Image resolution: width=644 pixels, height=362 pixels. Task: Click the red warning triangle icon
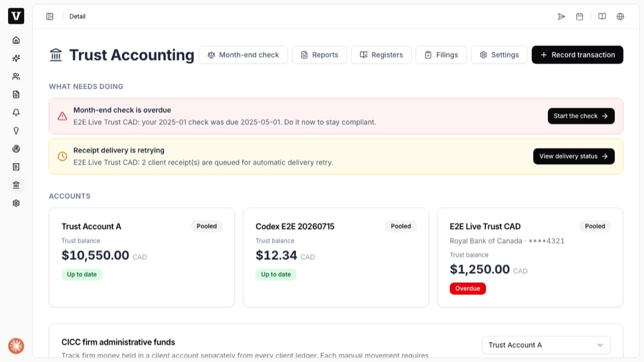[x=62, y=116]
